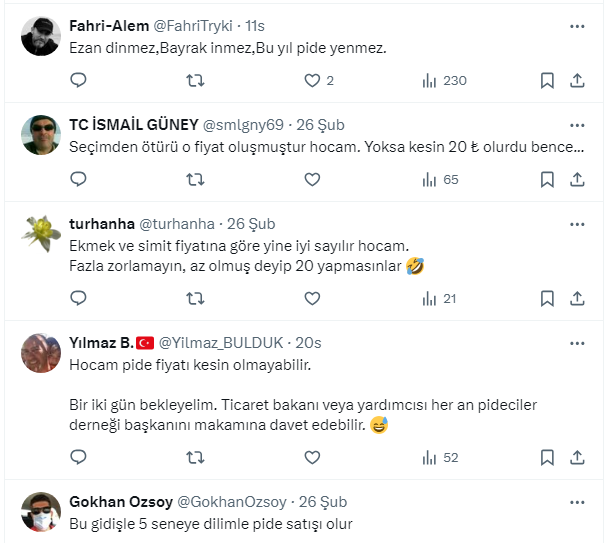Share Yılmaz B.'s tweet
613x543 pixels.
coord(577,457)
